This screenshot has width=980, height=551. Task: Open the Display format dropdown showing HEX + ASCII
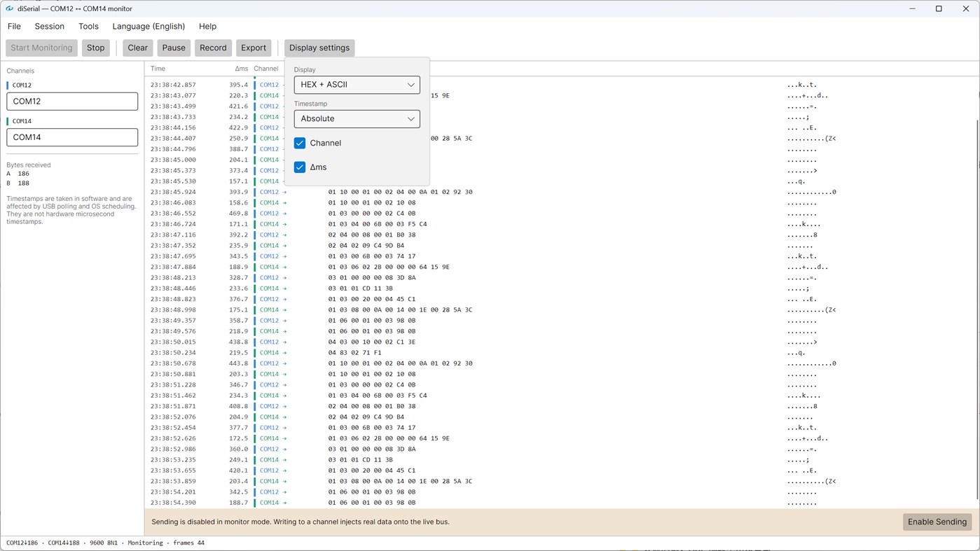[357, 85]
